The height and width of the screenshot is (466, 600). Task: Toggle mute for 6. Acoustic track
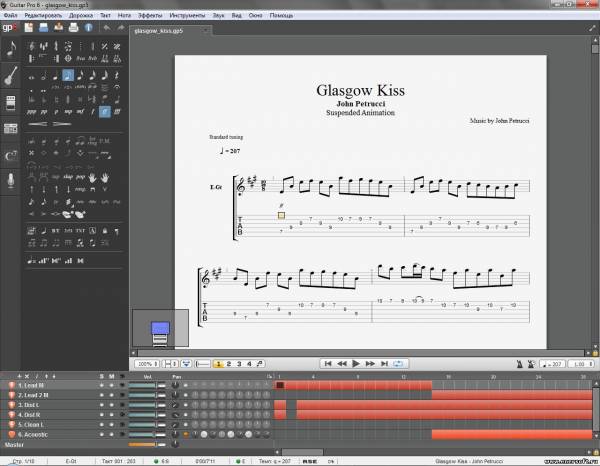(111, 435)
